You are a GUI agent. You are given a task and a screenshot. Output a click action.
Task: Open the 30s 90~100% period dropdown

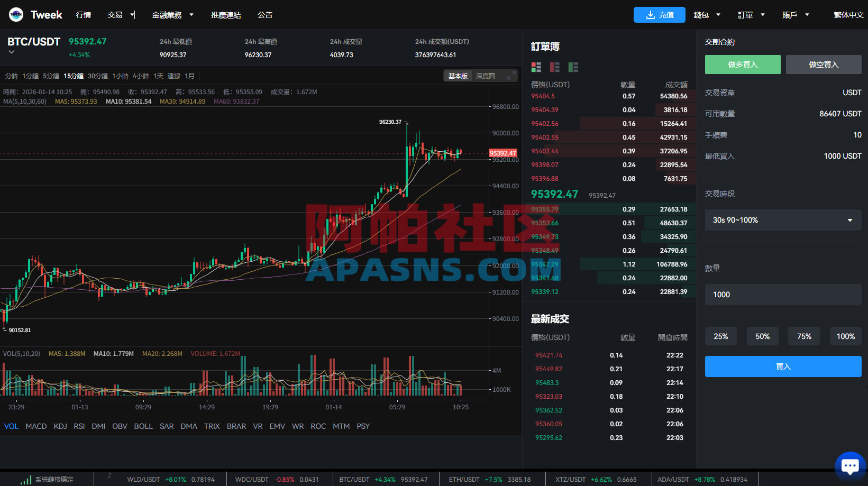pos(783,220)
